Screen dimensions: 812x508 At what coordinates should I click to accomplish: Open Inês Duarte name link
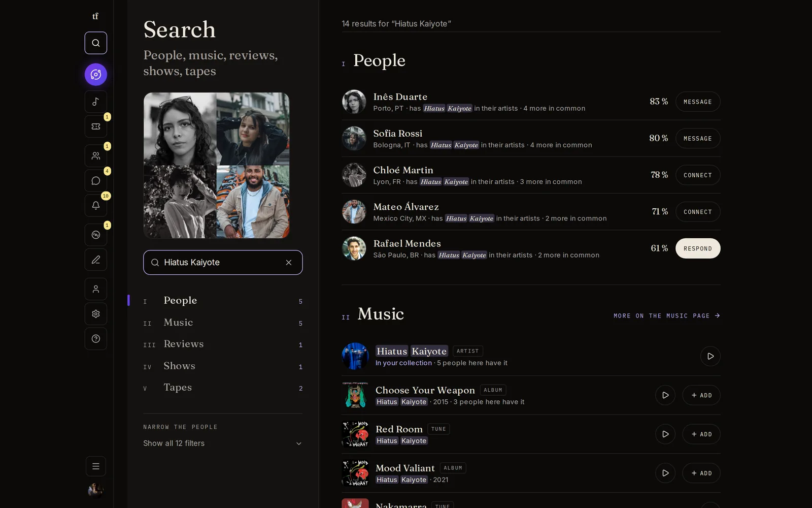400,97
